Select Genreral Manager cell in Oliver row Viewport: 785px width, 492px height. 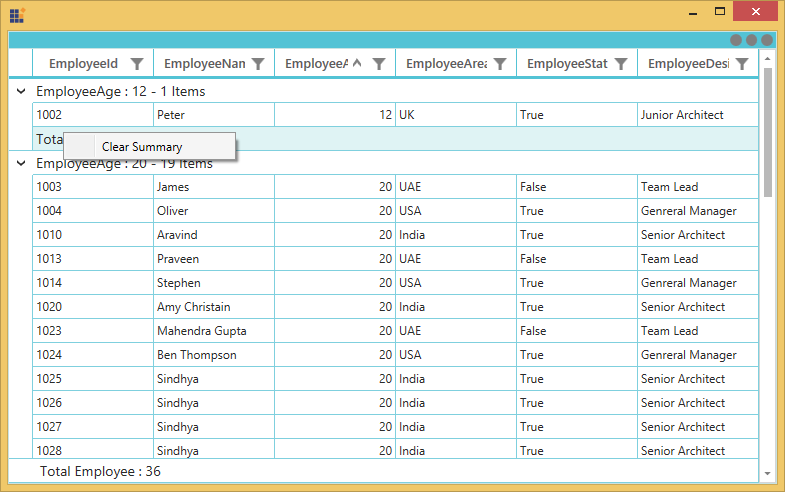click(x=698, y=211)
